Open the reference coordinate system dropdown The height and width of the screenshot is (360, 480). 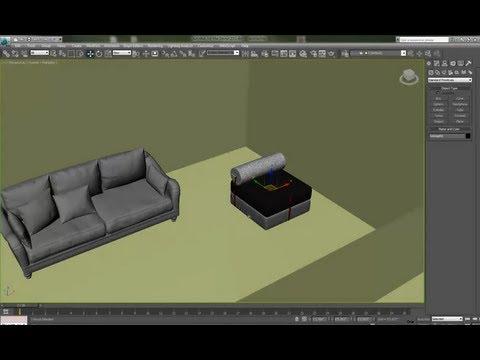pos(122,53)
